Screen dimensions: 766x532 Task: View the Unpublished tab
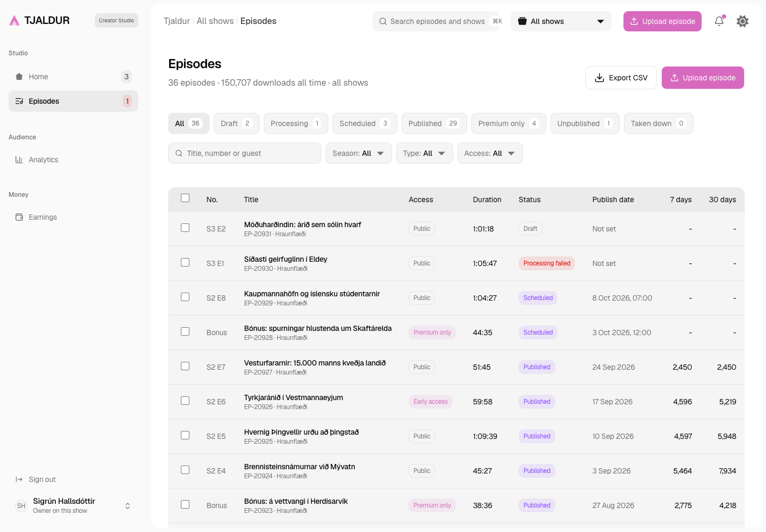pyautogui.click(x=585, y=123)
